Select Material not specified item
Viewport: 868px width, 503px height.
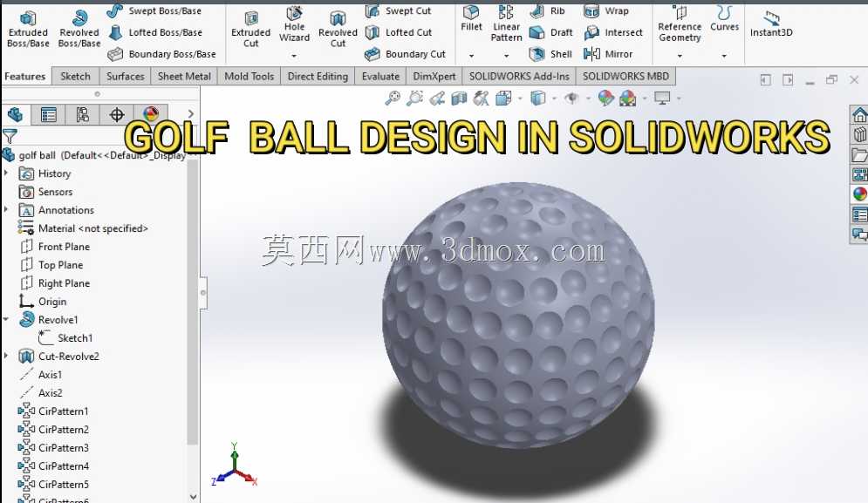(x=83, y=228)
